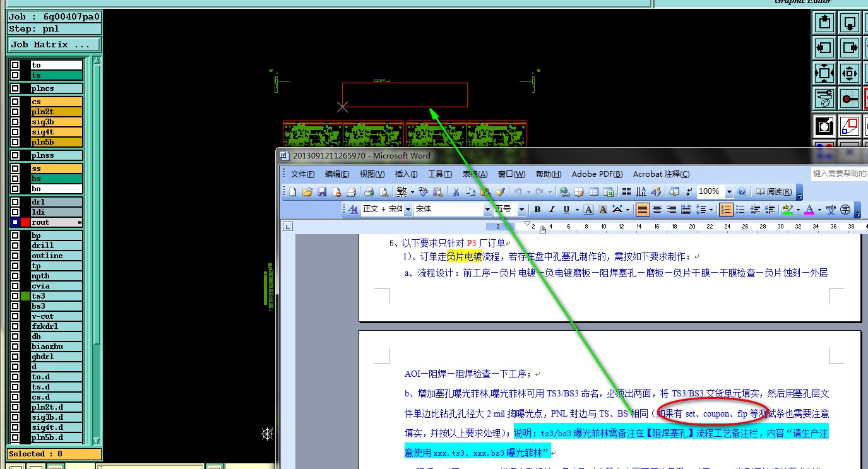Select the 'v-cut' layer name row
Viewport: 868px width, 469px height.
pos(56,316)
